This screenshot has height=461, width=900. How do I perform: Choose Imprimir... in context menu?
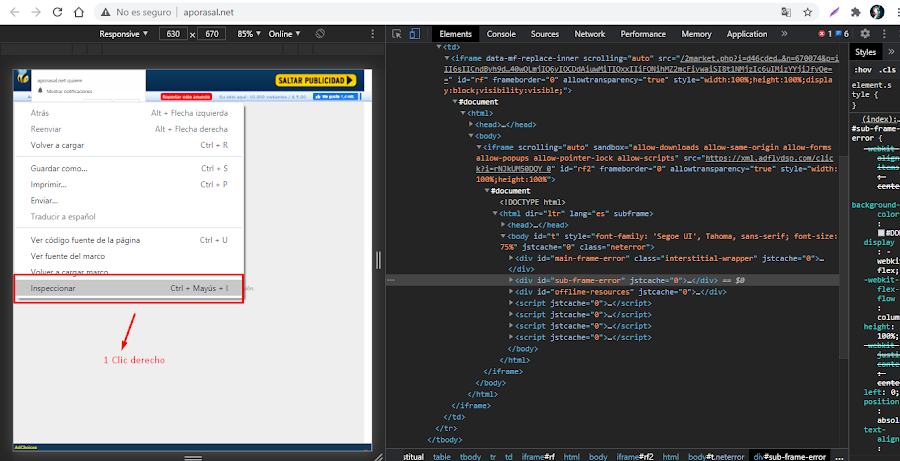[x=129, y=185]
